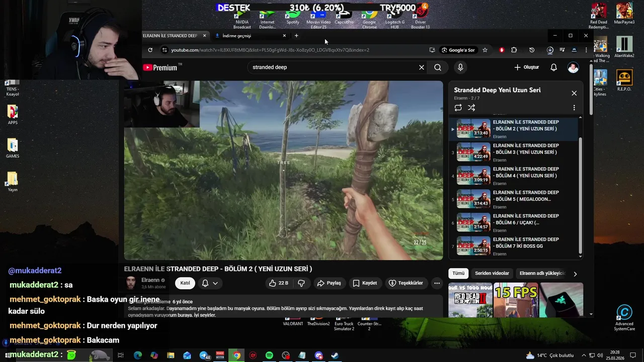Viewport: 644px width, 362px height.
Task: Expand the subscription notification bell dropdown
Action: (210, 283)
